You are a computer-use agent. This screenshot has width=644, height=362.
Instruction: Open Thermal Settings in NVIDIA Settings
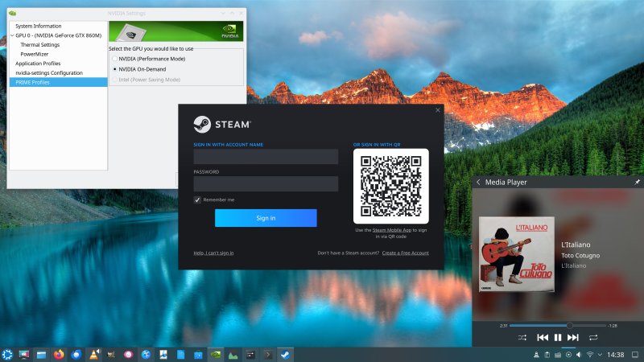39,45
